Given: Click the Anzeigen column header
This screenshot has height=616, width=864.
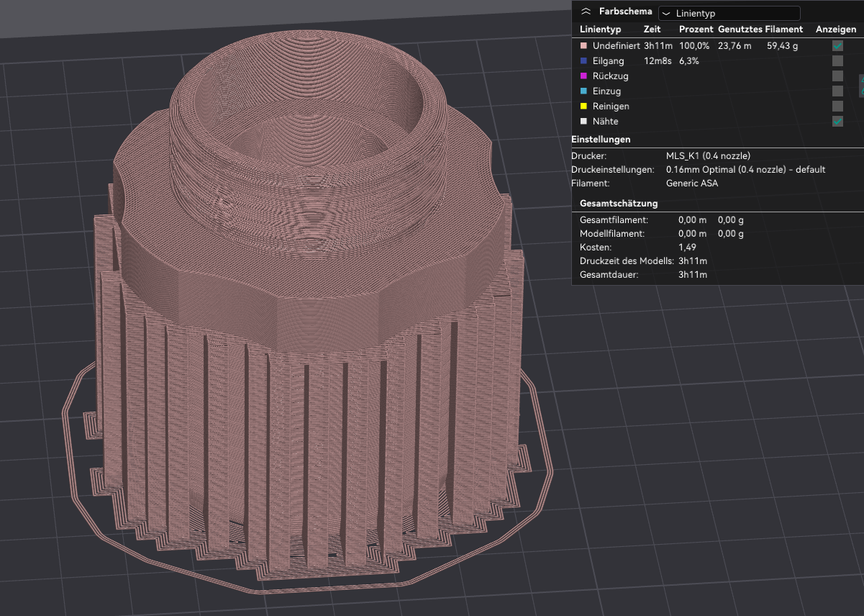Looking at the screenshot, I should pyautogui.click(x=835, y=30).
